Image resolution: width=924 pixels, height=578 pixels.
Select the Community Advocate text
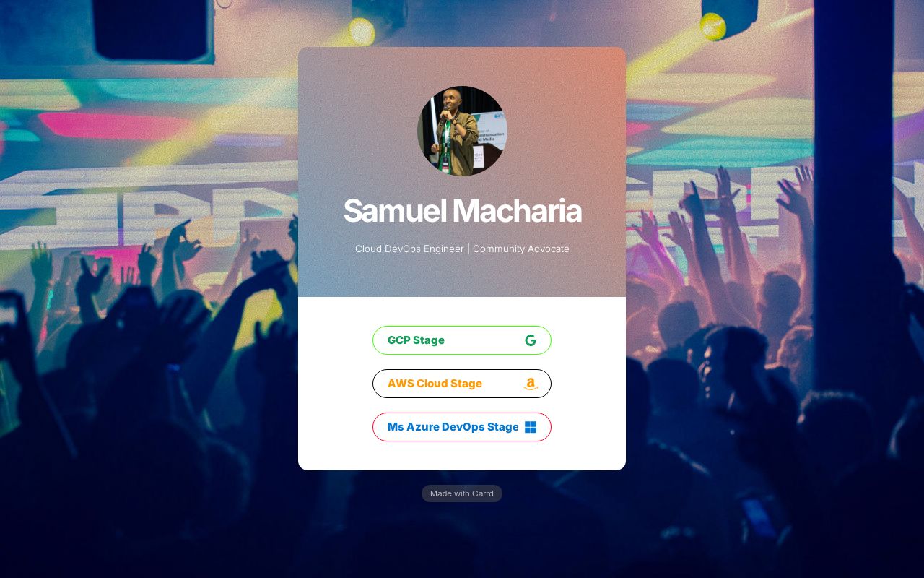[x=521, y=249]
